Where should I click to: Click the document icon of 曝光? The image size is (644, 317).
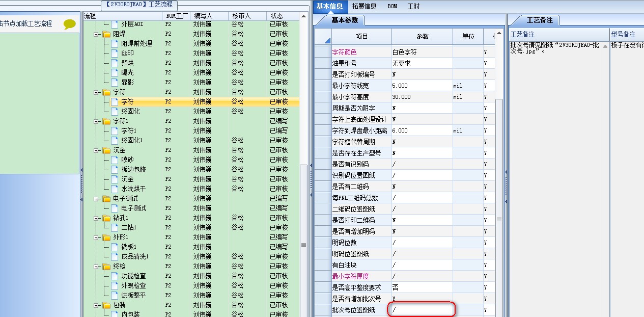[x=115, y=72]
